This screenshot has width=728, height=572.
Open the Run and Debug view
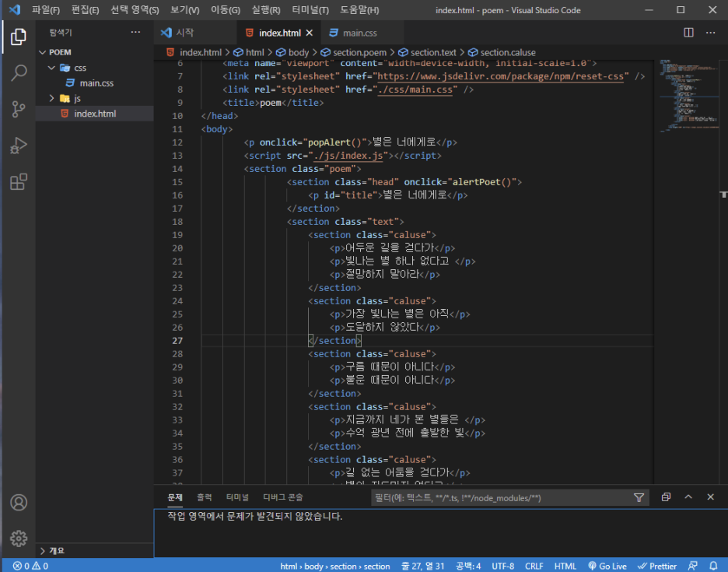click(19, 146)
